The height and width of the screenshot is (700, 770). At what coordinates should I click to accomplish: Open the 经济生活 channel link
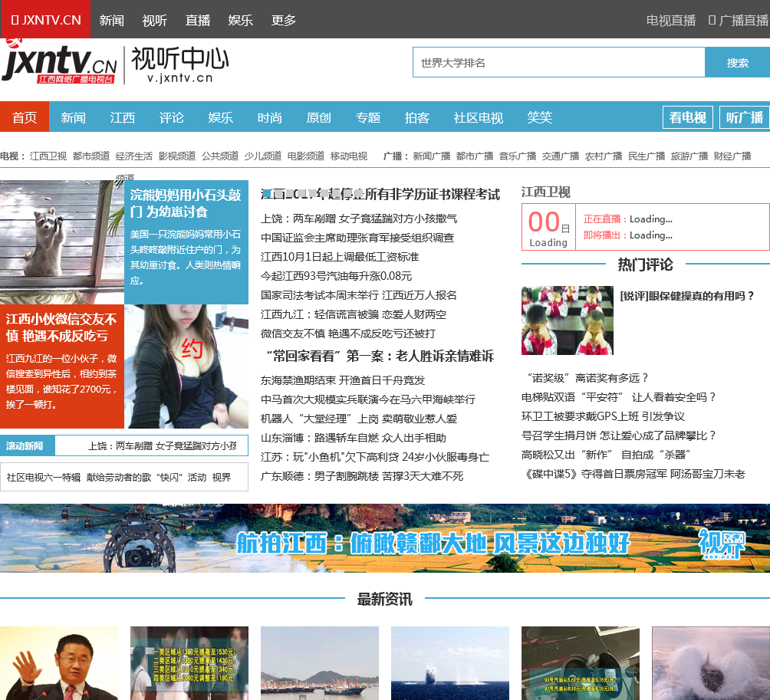click(x=134, y=156)
